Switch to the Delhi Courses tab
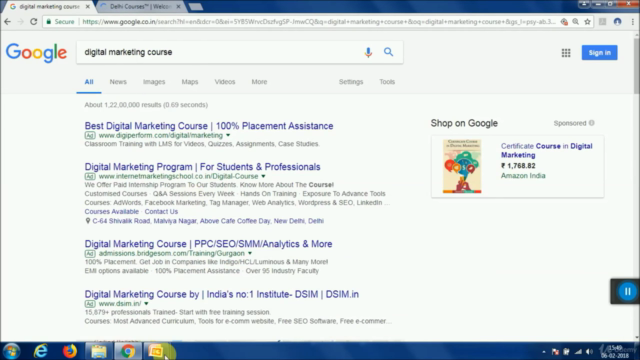640x360 pixels. (x=140, y=7)
